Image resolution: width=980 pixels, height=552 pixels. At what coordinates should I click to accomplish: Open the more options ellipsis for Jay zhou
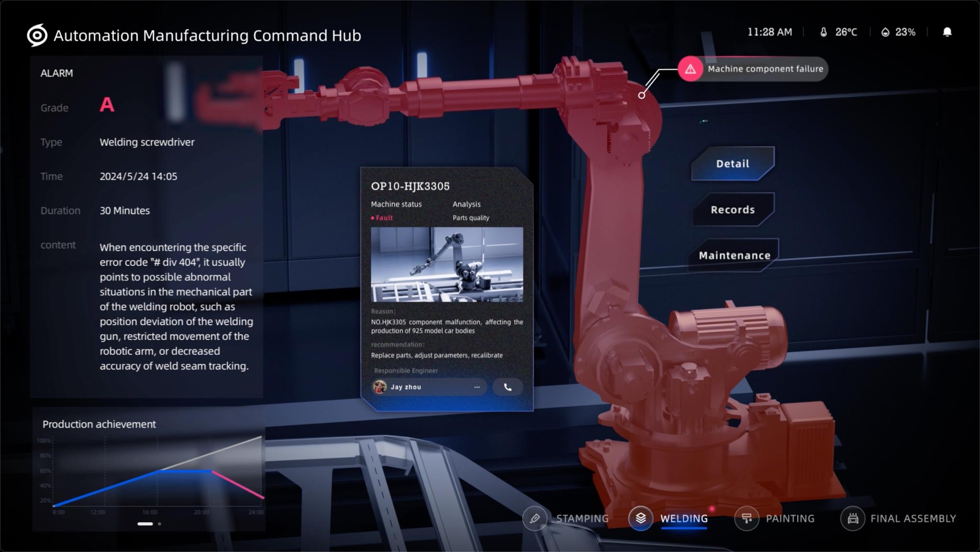pyautogui.click(x=477, y=387)
